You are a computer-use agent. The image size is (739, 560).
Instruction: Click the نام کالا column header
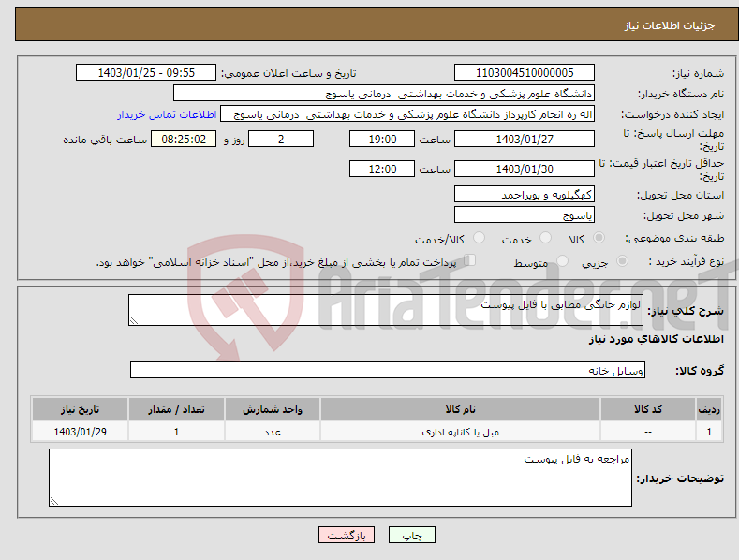coord(460,409)
